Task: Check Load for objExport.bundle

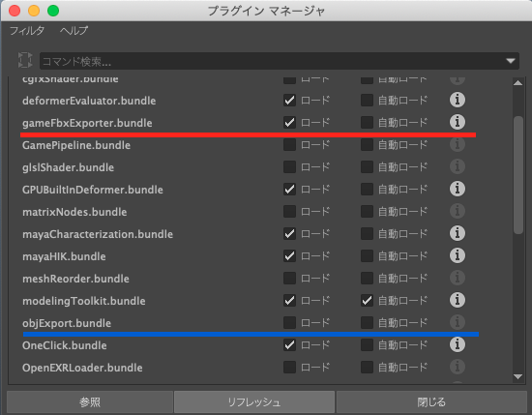Action: click(x=289, y=323)
